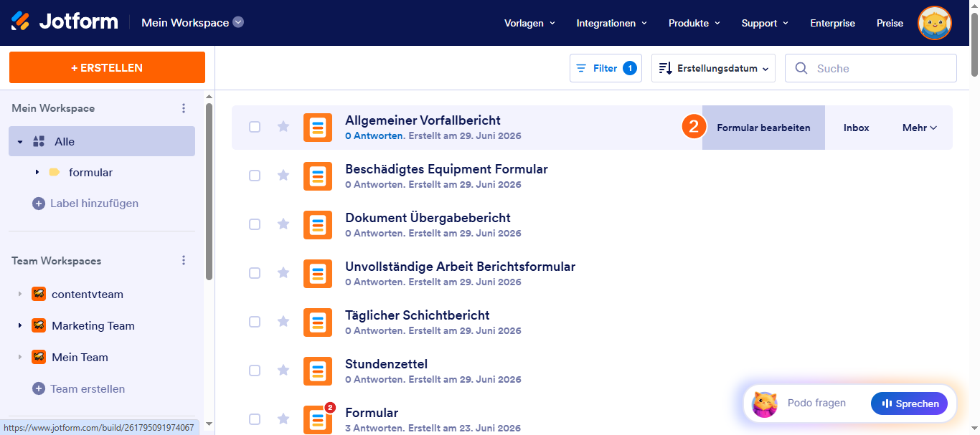This screenshot has width=980, height=435.
Task: Click the Podo fragen input
Action: point(816,403)
